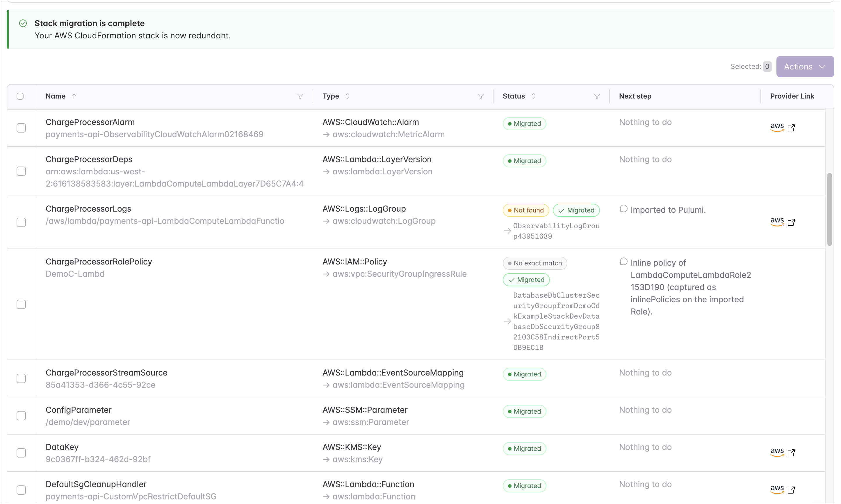
Task: Click the comment icon beside Inline policy note
Action: coord(623,262)
